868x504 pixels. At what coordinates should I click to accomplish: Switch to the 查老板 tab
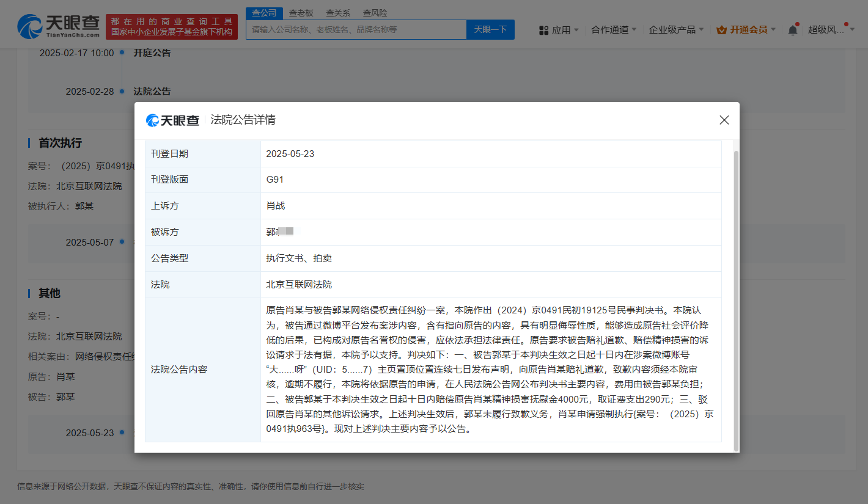[x=302, y=12]
